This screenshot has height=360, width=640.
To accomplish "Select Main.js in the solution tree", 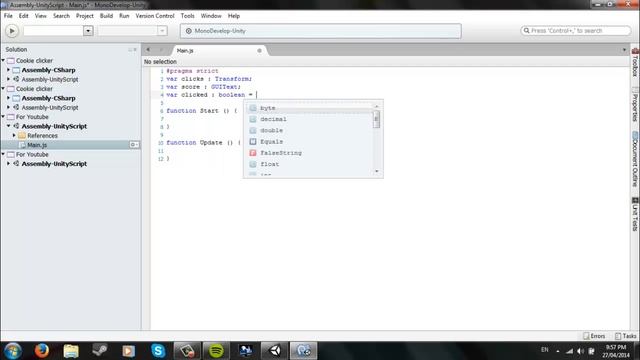I will [x=37, y=145].
